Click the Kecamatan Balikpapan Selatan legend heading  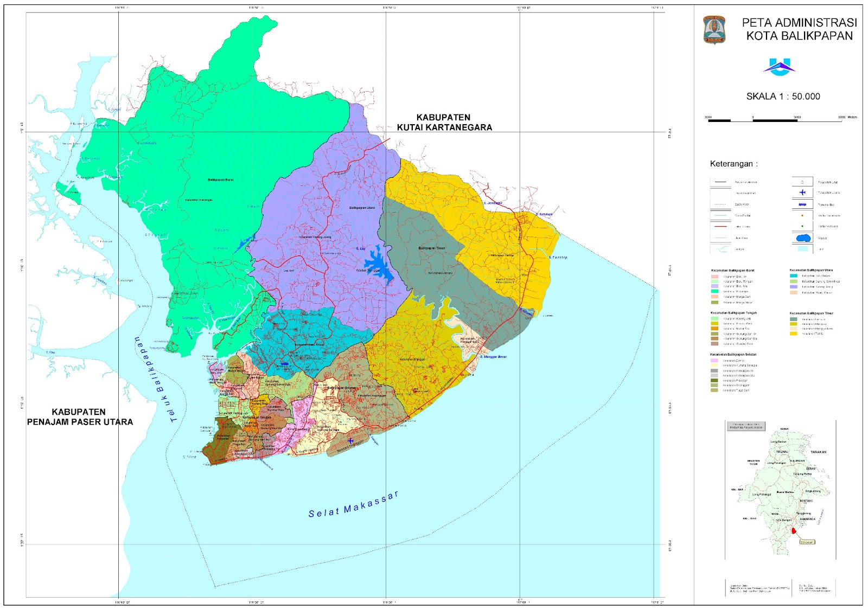click(733, 354)
